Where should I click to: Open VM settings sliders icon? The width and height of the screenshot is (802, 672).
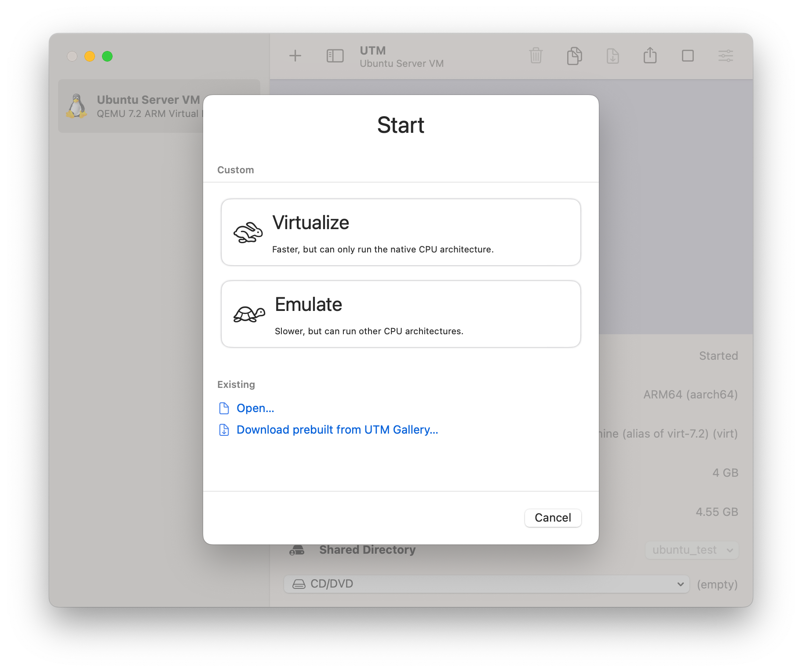click(725, 56)
